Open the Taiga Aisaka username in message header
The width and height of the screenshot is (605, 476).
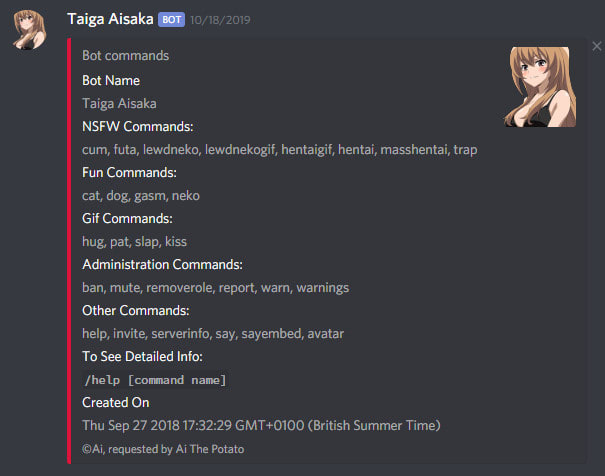pos(110,19)
